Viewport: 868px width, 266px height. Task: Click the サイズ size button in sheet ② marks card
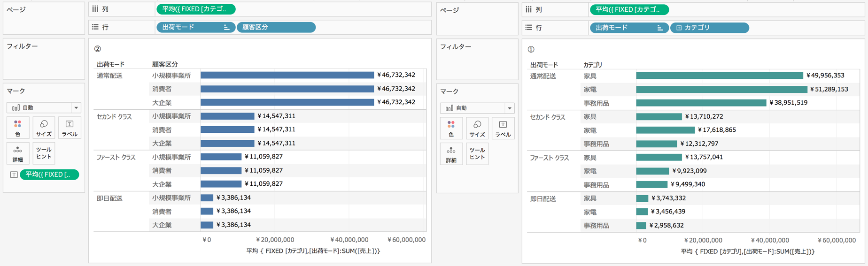point(44,128)
